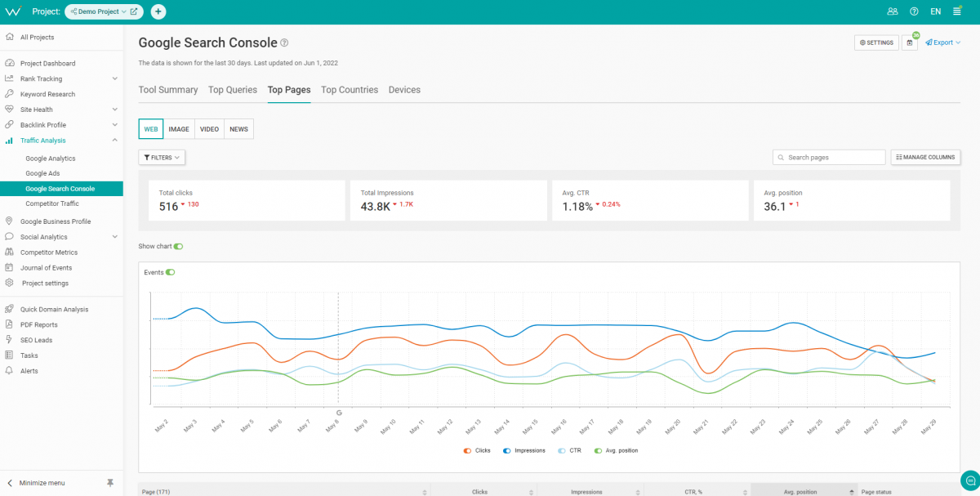Click the orange Clicks color dot in legend
Screen dimensions: 980x496
pos(465,450)
